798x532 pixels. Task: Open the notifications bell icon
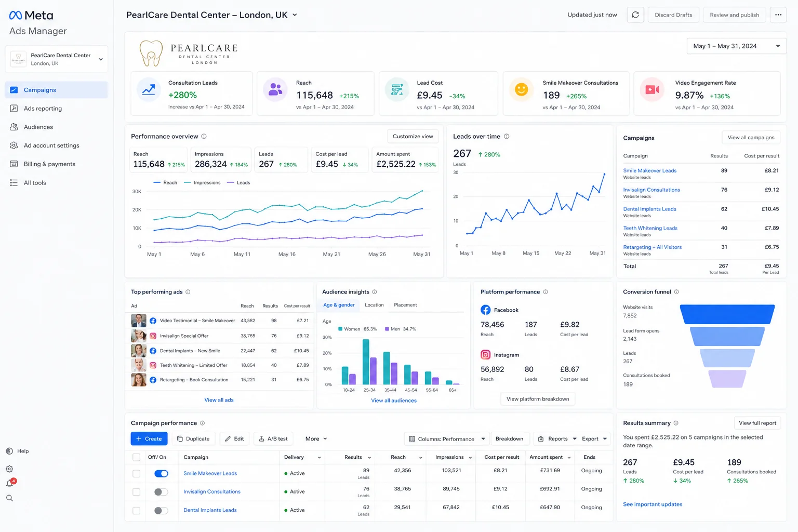point(9,483)
